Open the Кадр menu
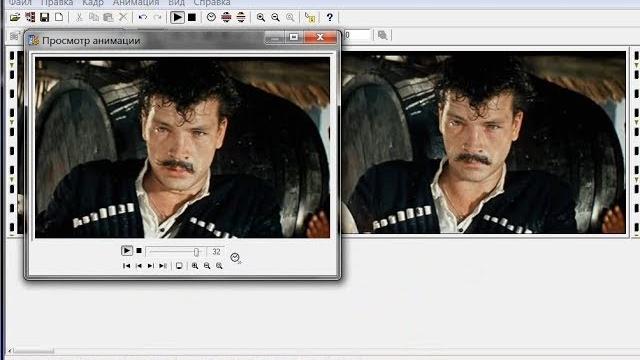The image size is (640, 360). click(93, 2)
